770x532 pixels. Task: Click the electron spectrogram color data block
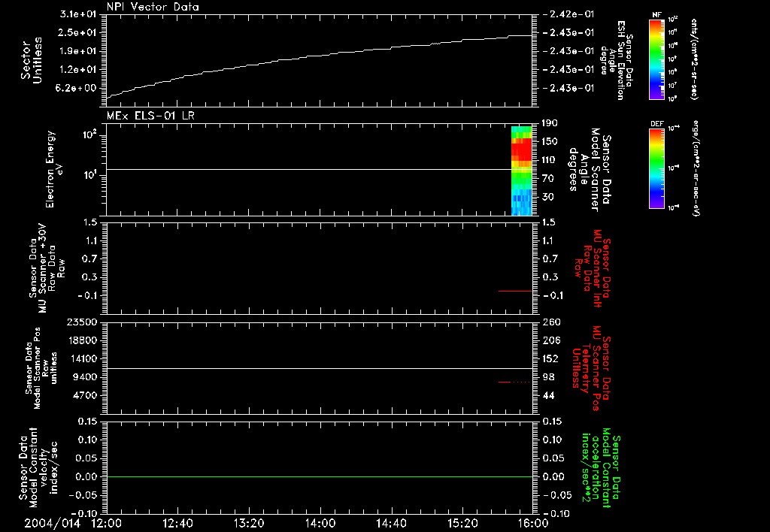[522, 171]
